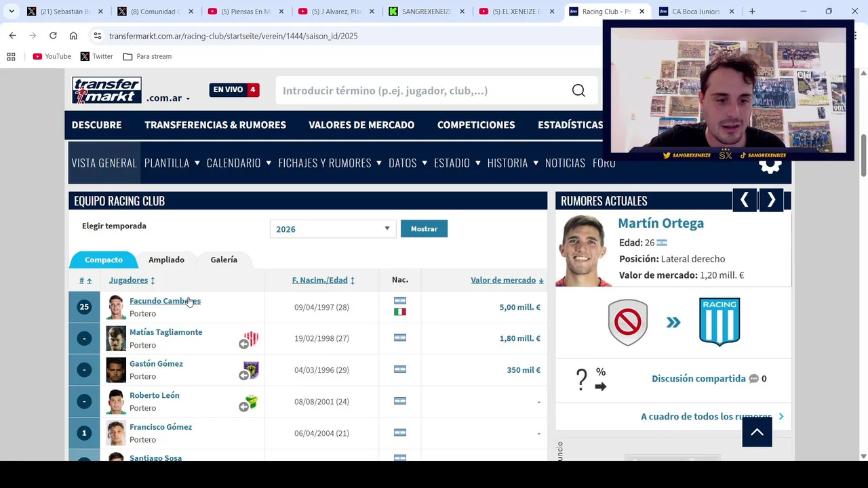Open the COMPETICIONES menu

(x=476, y=125)
